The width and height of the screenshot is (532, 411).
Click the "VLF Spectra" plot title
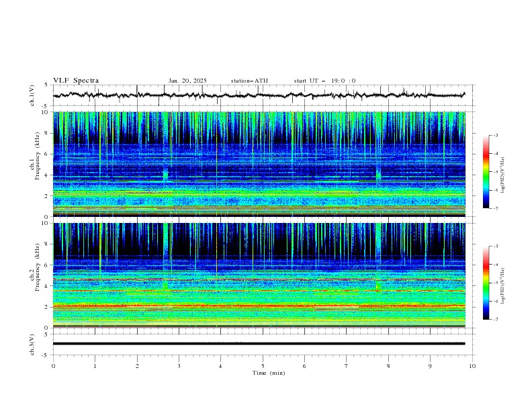(76, 81)
